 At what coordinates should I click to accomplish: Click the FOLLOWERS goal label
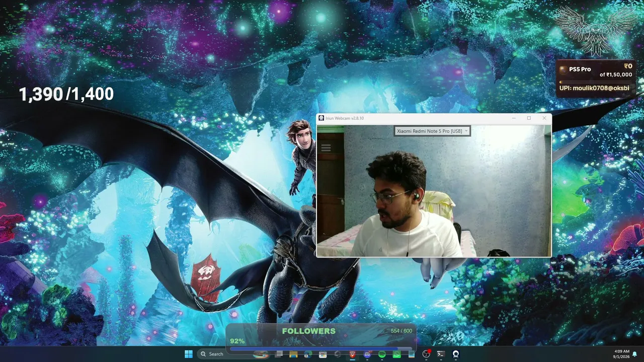[x=308, y=331]
